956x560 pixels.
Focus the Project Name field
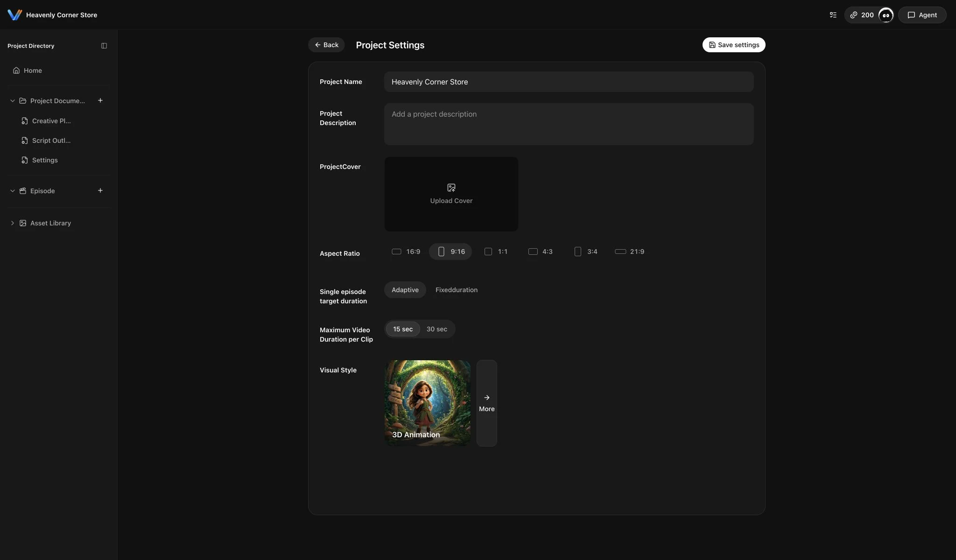tap(569, 82)
